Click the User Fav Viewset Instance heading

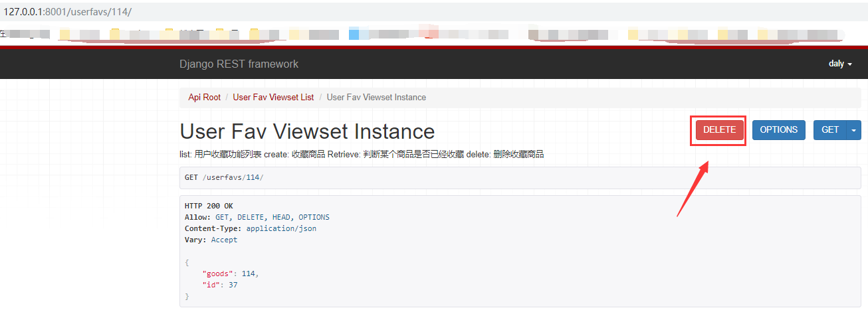307,131
